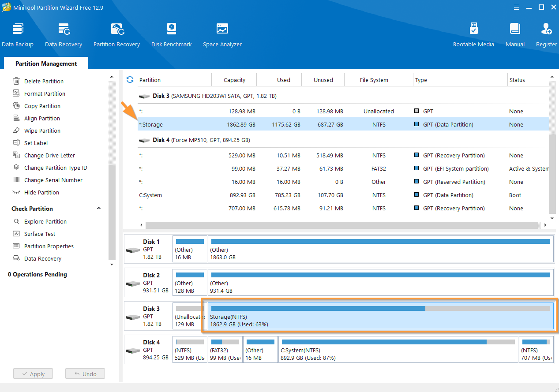The image size is (559, 392).
Task: Refresh the partition list
Action: click(130, 80)
